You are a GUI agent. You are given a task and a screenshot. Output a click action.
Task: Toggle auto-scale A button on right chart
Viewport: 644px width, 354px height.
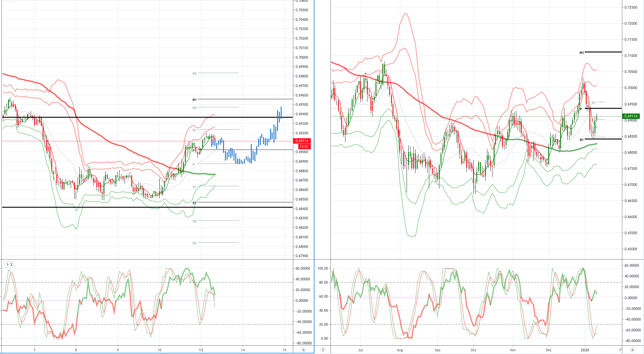coord(632,350)
